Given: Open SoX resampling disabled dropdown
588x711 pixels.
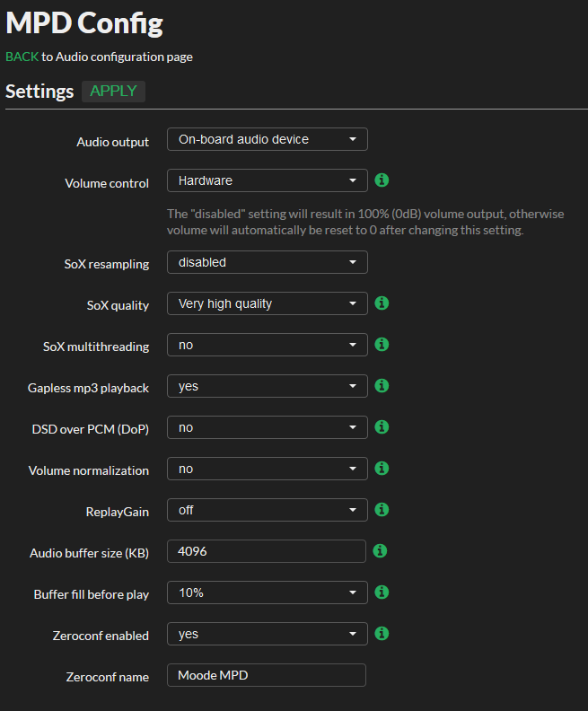Looking at the screenshot, I should pos(267,262).
